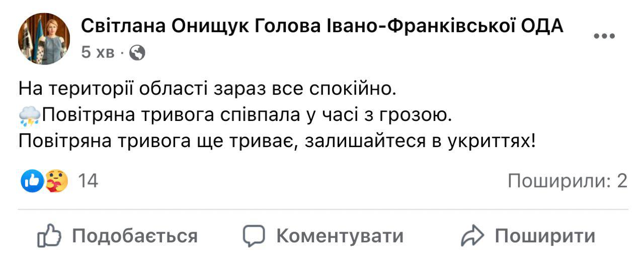
Task: Click the globe public-audience icon
Action: [x=137, y=52]
